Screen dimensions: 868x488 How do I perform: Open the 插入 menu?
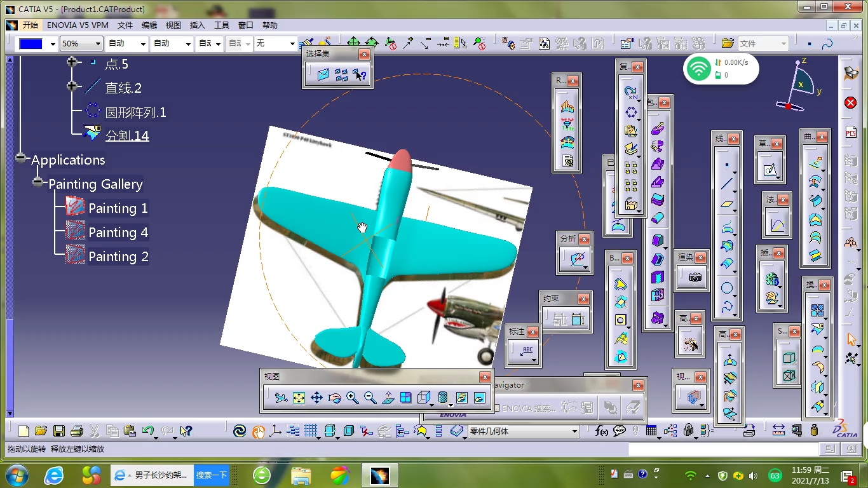(x=198, y=25)
